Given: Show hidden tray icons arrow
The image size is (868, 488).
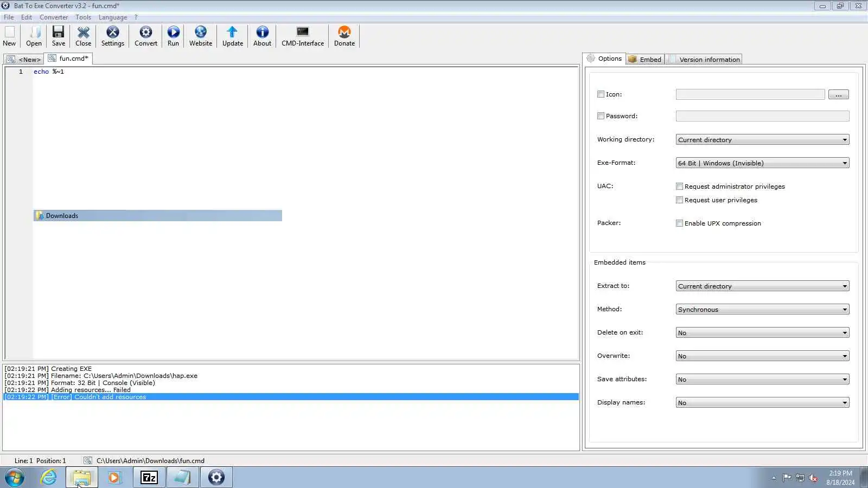Looking at the screenshot, I should click(x=774, y=478).
